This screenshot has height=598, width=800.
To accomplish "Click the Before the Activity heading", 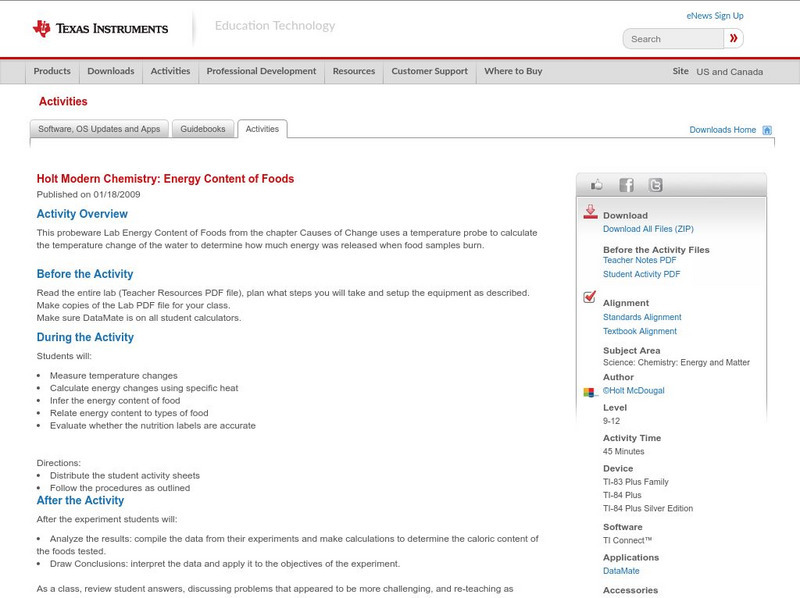I will tap(85, 274).
